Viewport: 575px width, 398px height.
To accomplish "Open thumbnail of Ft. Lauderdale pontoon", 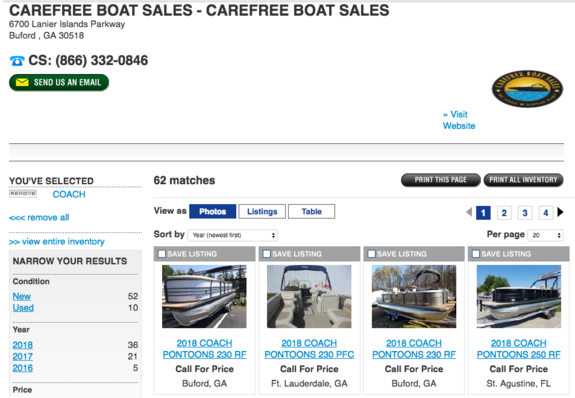I will 309,296.
